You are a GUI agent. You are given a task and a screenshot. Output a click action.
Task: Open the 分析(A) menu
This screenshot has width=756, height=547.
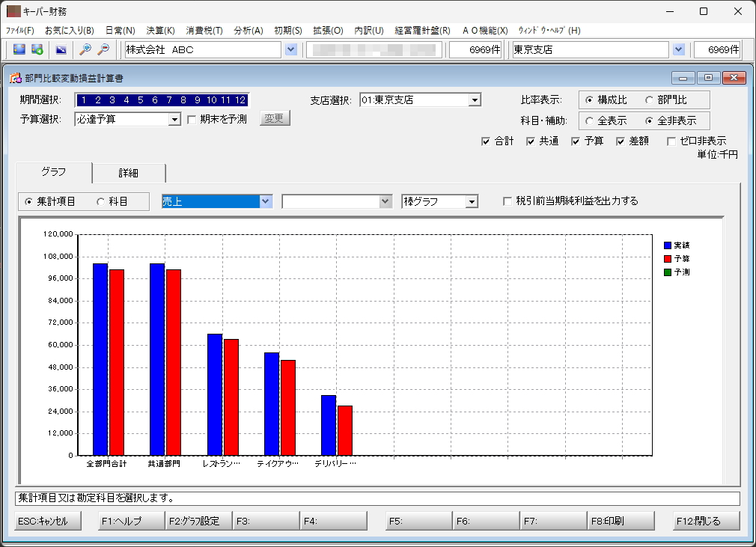(x=249, y=31)
